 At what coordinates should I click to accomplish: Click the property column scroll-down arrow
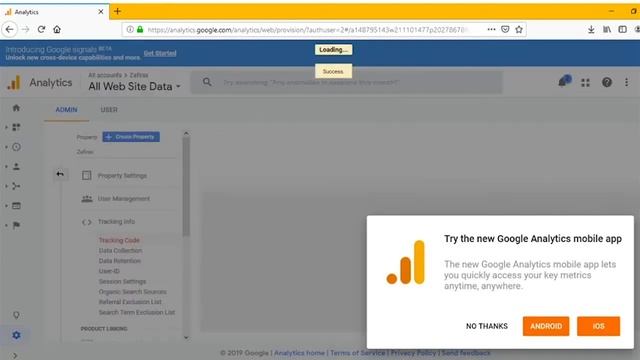[186, 338]
